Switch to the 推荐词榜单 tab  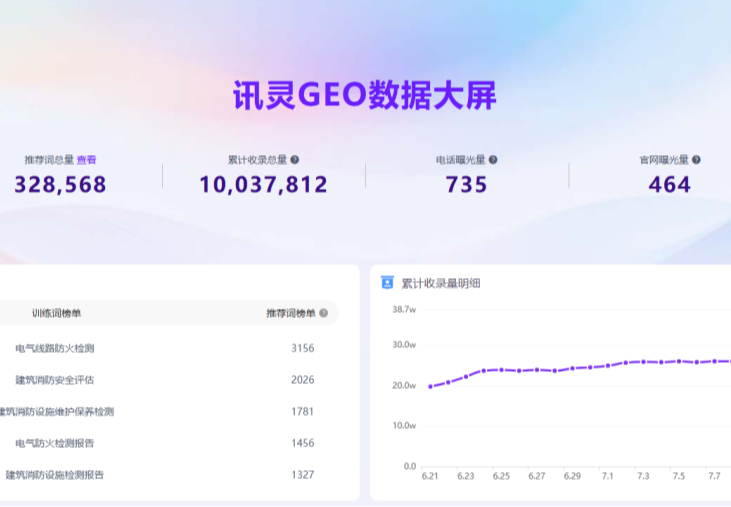[x=291, y=313]
